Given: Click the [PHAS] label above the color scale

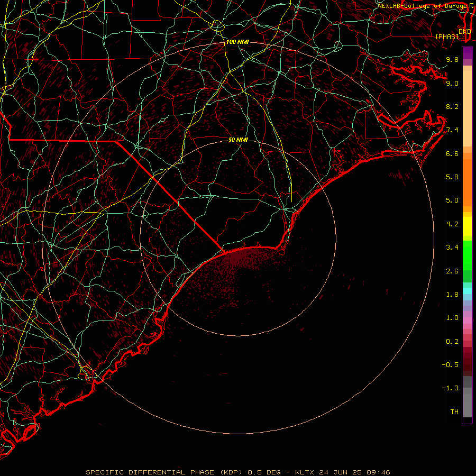Looking at the screenshot, I should (447, 36).
